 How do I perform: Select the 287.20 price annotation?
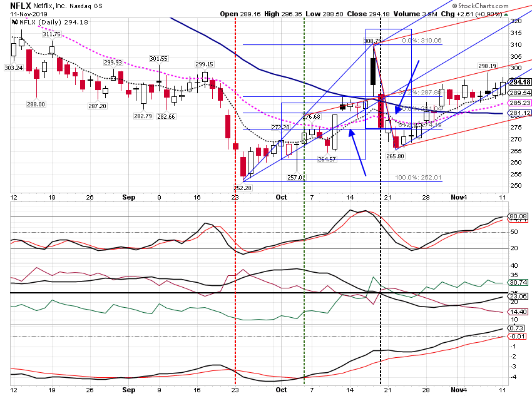[98, 106]
